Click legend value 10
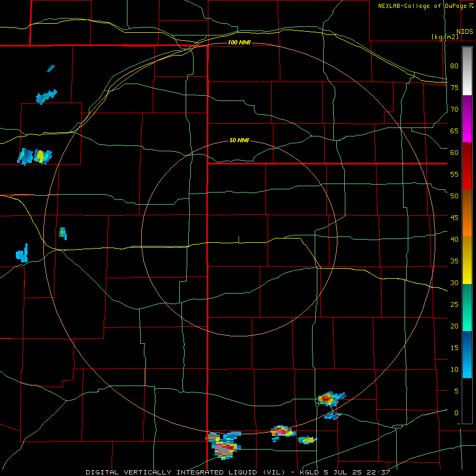 [x=454, y=370]
